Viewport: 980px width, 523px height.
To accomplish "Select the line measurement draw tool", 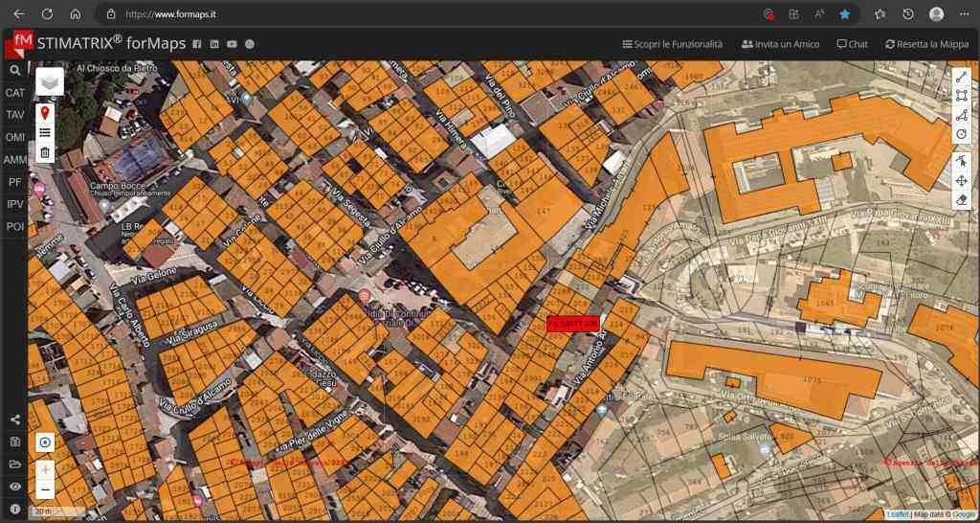I will click(962, 76).
